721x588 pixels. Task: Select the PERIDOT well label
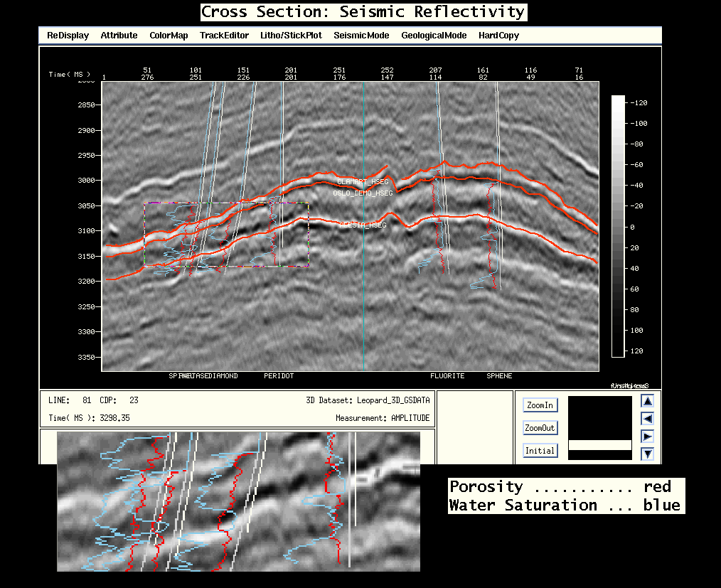pos(279,375)
